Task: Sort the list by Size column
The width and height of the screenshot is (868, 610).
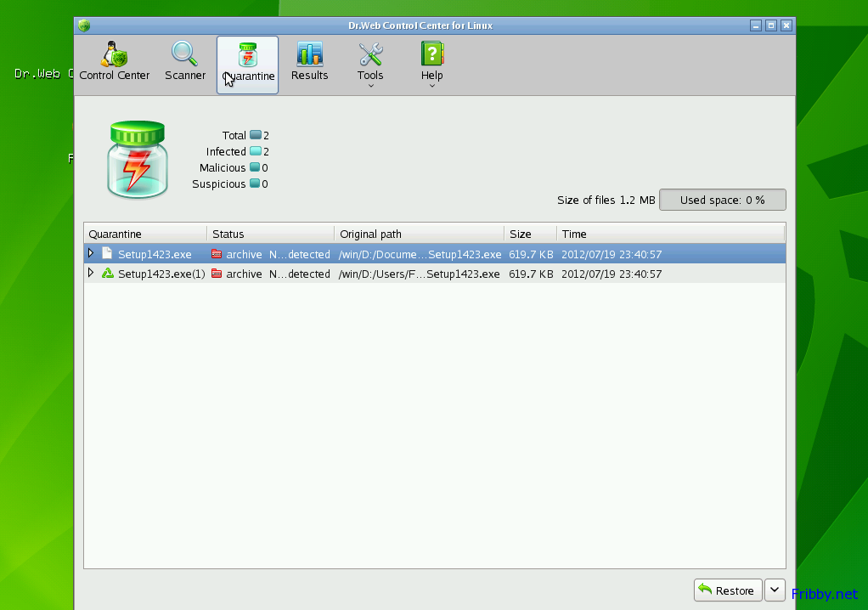Action: click(530, 234)
